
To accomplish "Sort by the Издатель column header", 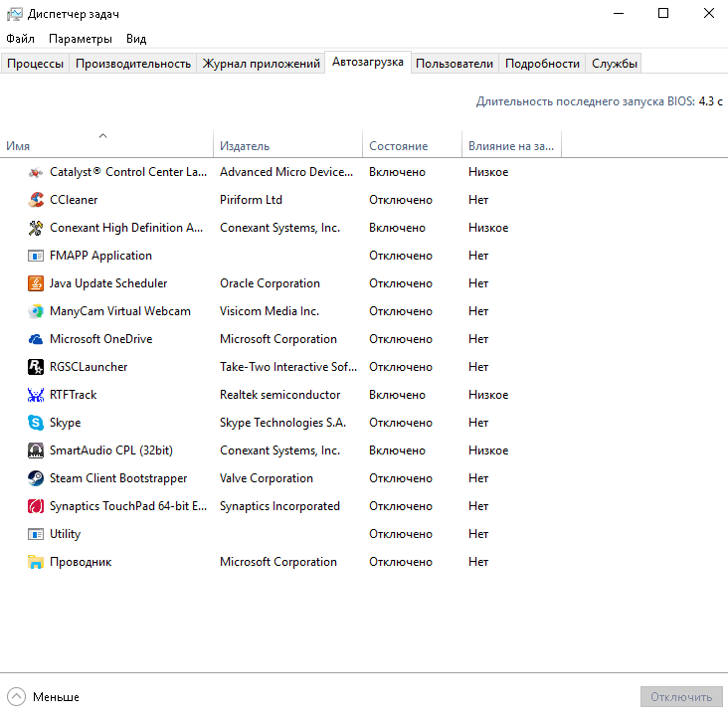I will point(287,144).
